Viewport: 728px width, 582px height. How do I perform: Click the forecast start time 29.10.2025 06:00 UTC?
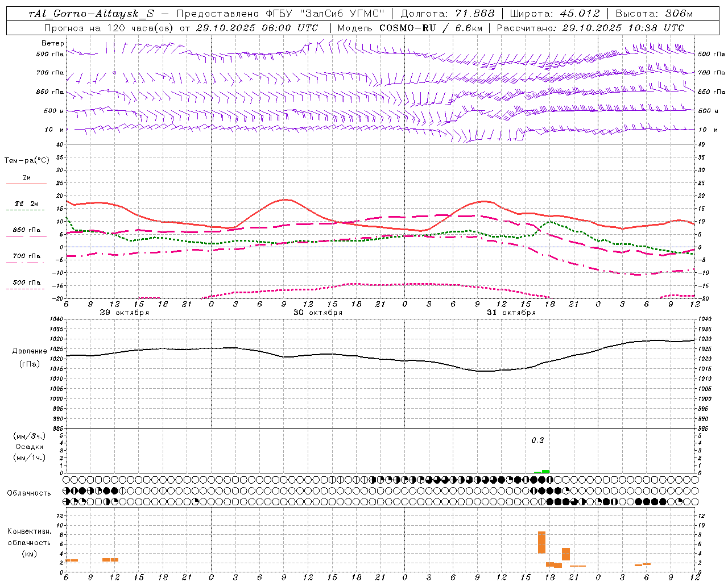pyautogui.click(x=257, y=28)
